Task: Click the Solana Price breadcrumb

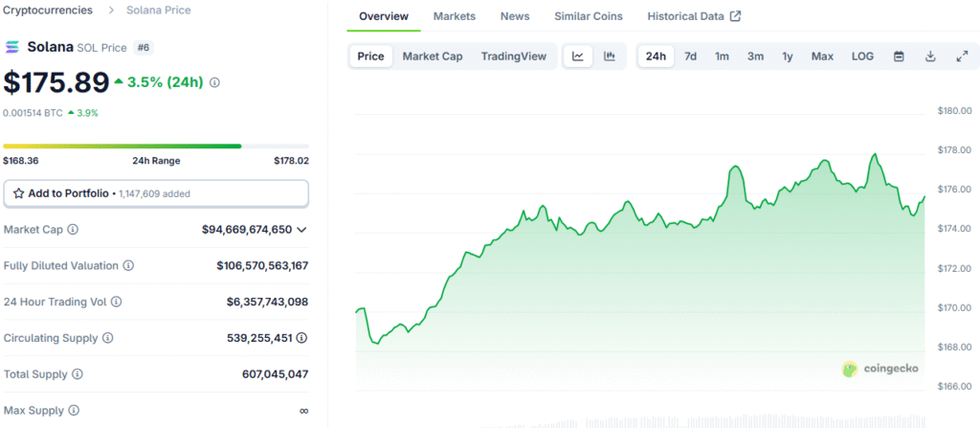Action: tap(159, 10)
